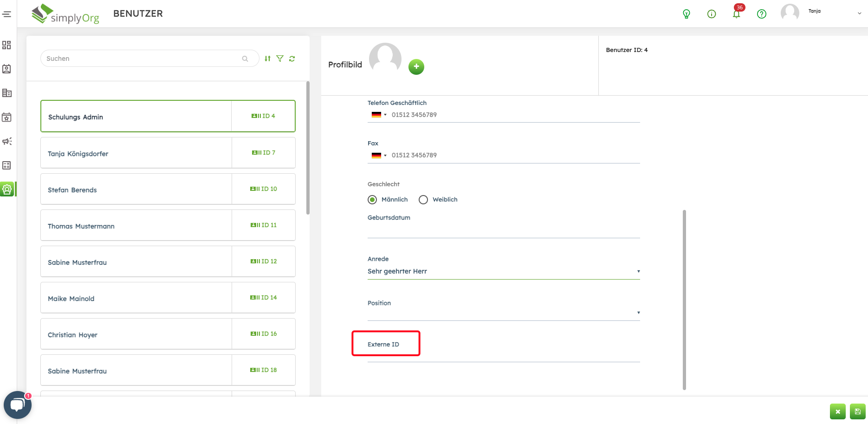Click the green cancel X button

(x=837, y=411)
